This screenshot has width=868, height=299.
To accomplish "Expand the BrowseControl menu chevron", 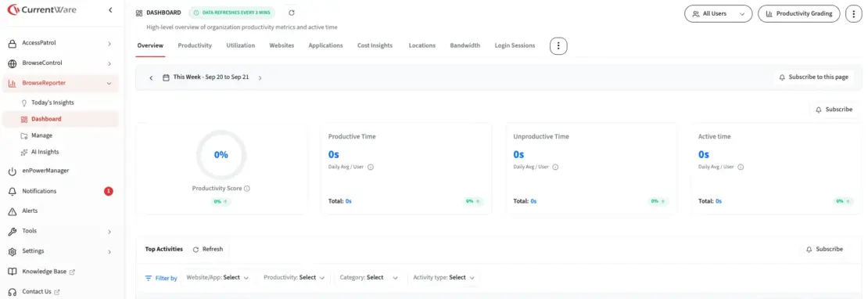I will (109, 63).
